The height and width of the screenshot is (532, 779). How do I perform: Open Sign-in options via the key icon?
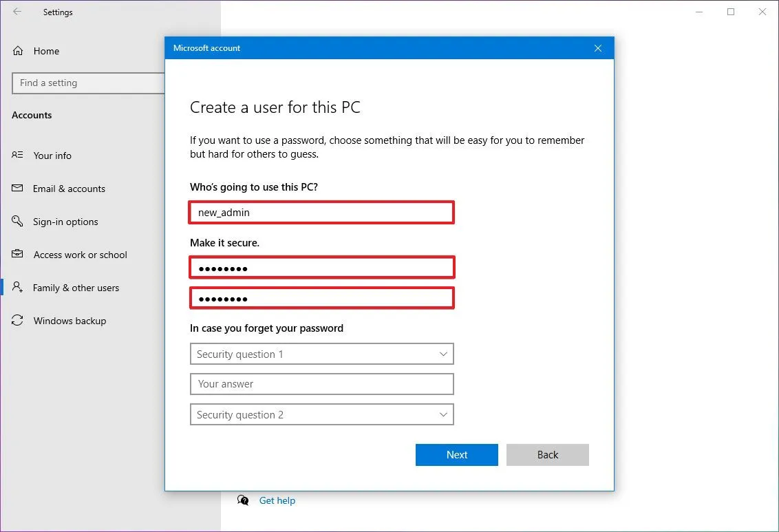pos(18,222)
